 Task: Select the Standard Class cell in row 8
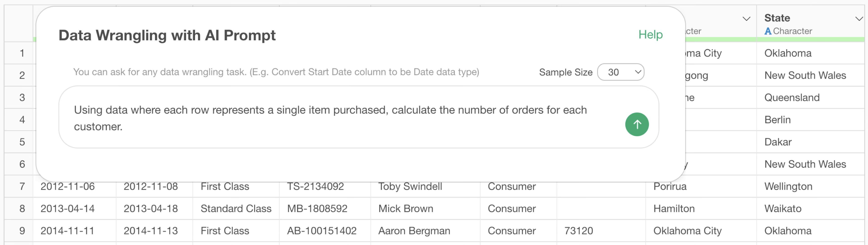point(236,209)
